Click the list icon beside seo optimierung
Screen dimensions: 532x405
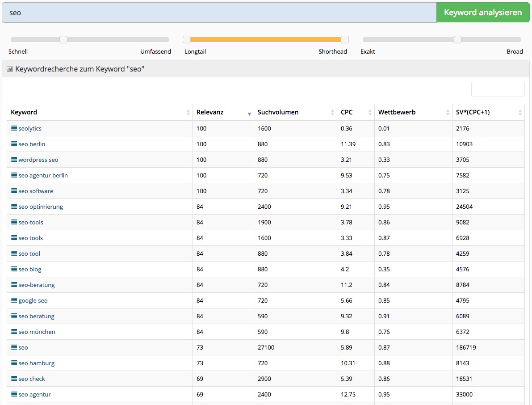(x=13, y=207)
